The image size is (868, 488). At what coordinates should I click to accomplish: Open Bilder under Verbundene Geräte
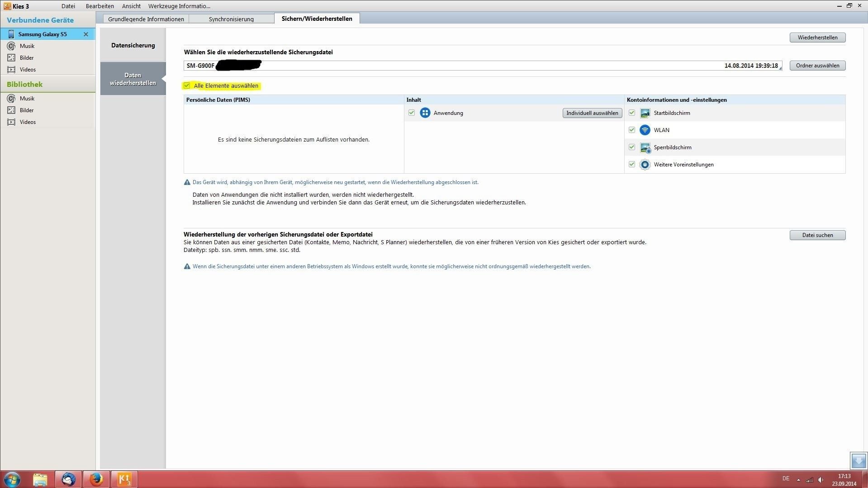pyautogui.click(x=27, y=58)
